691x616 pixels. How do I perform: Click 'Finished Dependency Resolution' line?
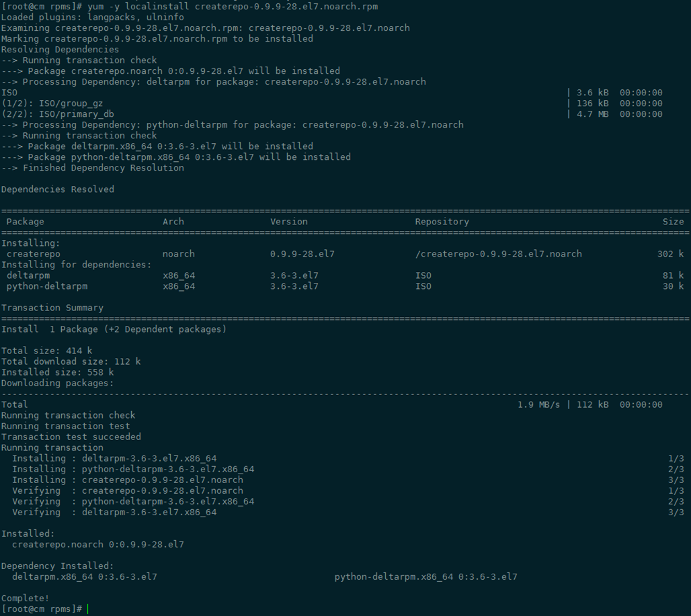click(x=93, y=168)
